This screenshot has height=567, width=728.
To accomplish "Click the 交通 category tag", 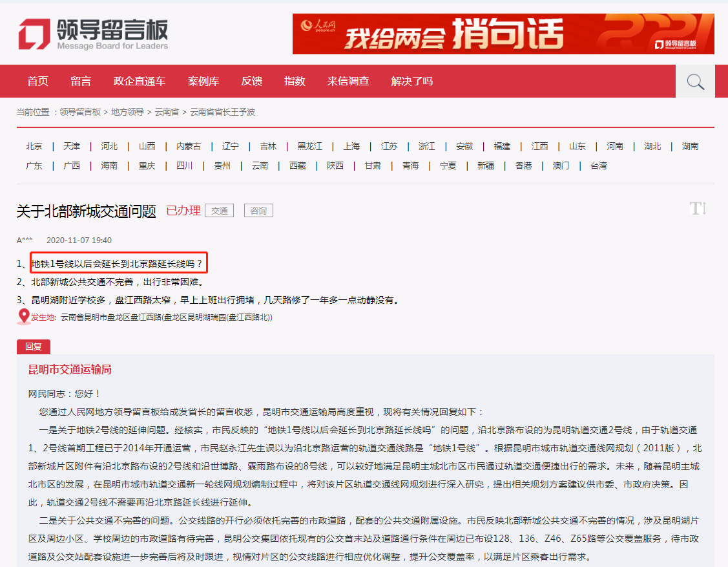I will point(219,211).
